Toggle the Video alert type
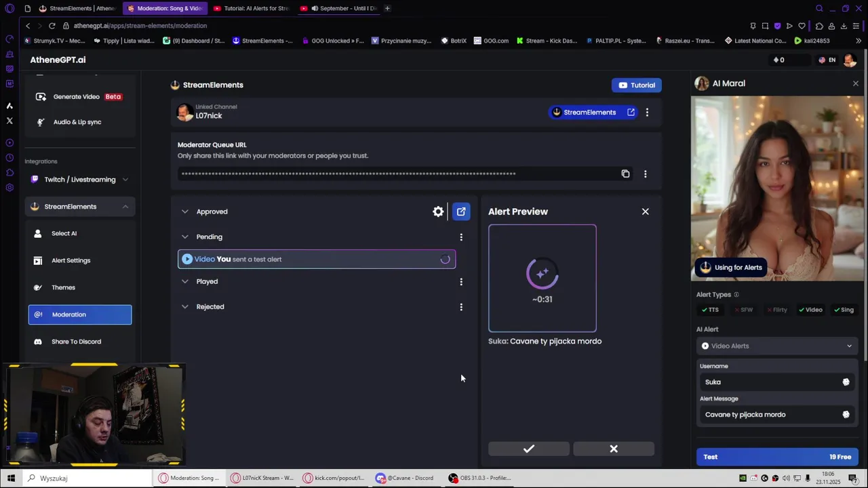The height and width of the screenshot is (488, 868). click(810, 310)
